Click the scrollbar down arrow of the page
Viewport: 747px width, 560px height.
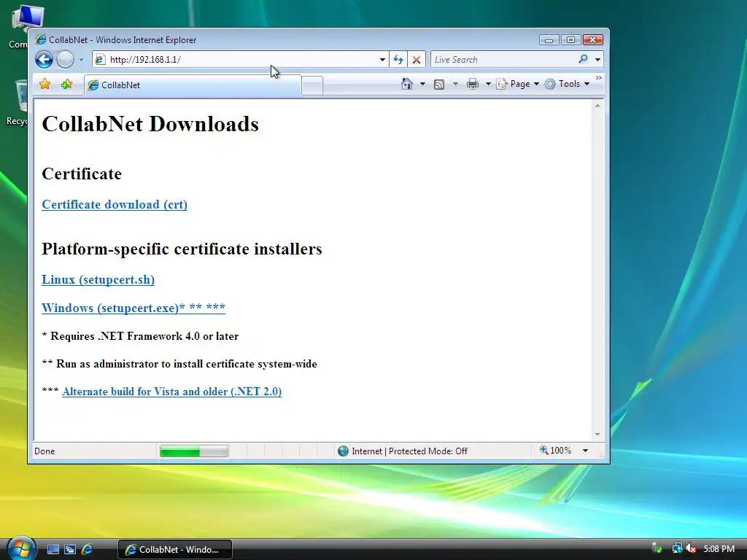pyautogui.click(x=597, y=435)
